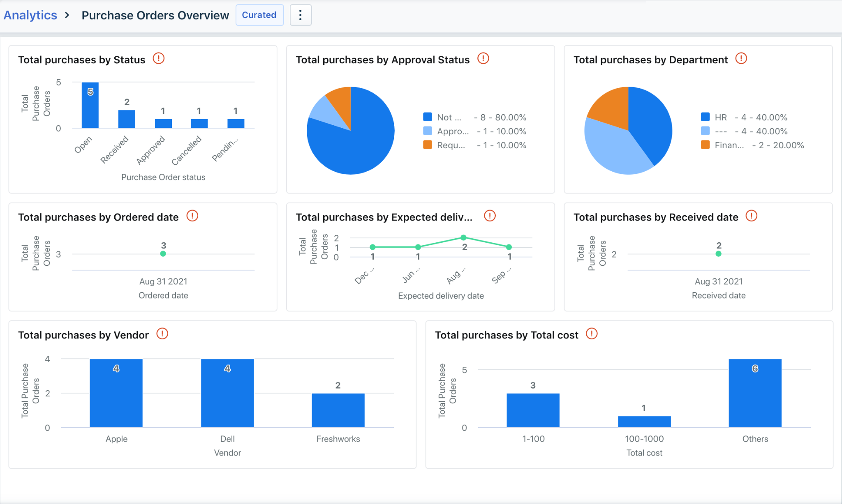Image resolution: width=842 pixels, height=504 pixels.
Task: Toggle the Finan... orange legend item
Action: point(729,145)
